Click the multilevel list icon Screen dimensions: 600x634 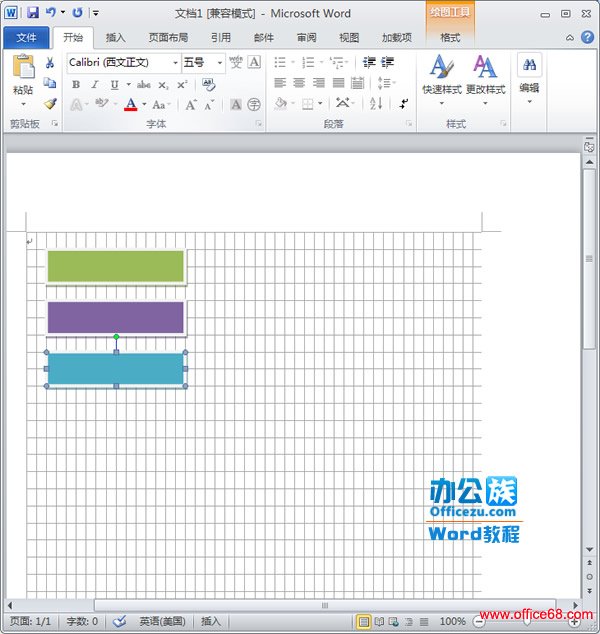[x=337, y=62]
